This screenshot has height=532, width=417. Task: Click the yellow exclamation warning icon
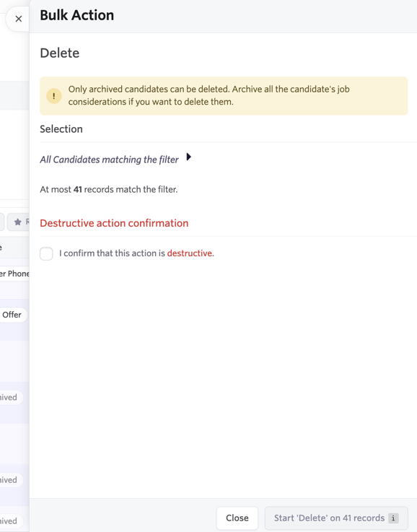click(54, 96)
